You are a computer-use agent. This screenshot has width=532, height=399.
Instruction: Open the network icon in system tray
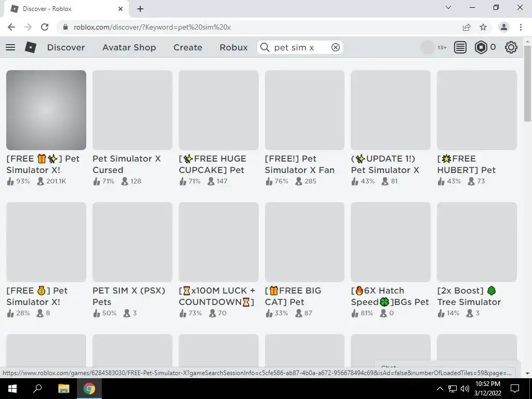pyautogui.click(x=453, y=389)
